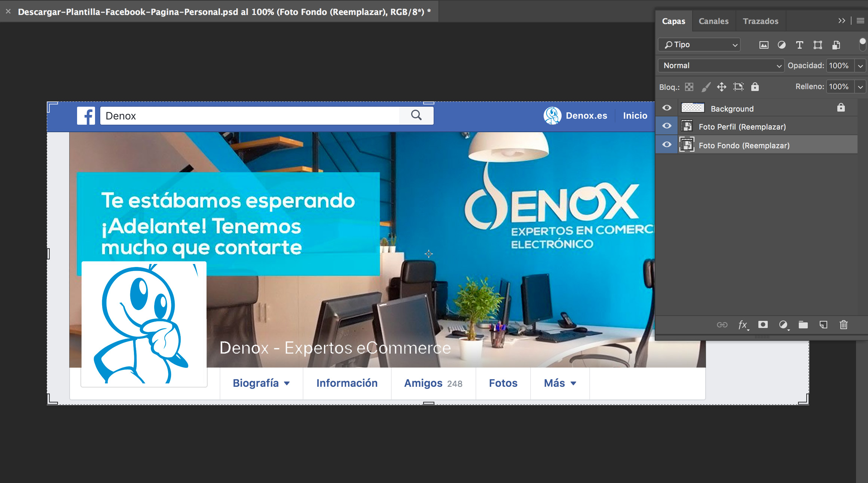Select the Foto Fondo (Reemplazar) layer name

(x=744, y=146)
